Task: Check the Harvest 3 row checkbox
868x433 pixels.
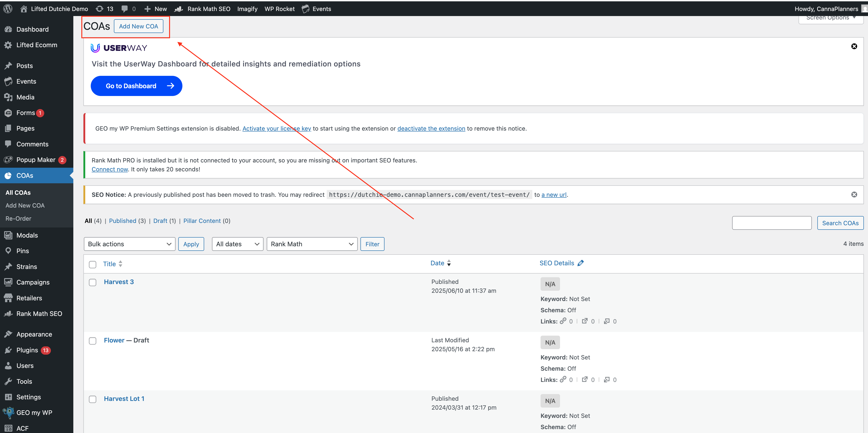Action: [x=93, y=282]
